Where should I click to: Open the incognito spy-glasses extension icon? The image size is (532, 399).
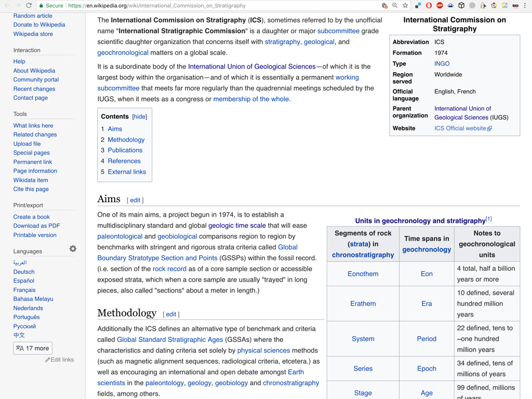[x=515, y=5]
